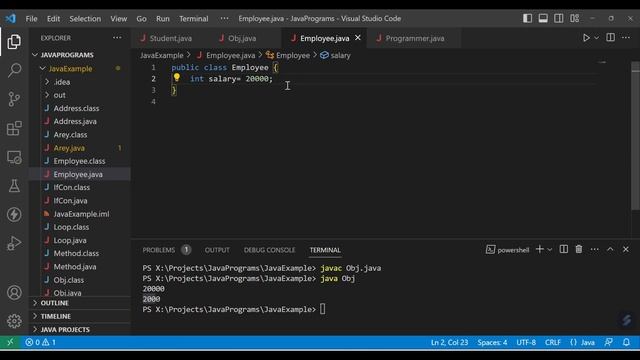This screenshot has width=640, height=360.
Task: Click the lightbulb code action on line 2
Action: click(176, 77)
